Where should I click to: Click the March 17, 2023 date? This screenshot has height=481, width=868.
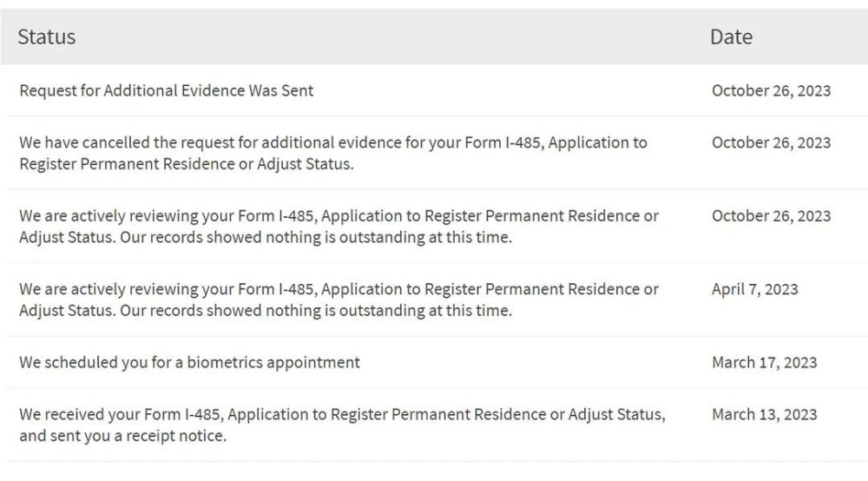click(x=765, y=362)
